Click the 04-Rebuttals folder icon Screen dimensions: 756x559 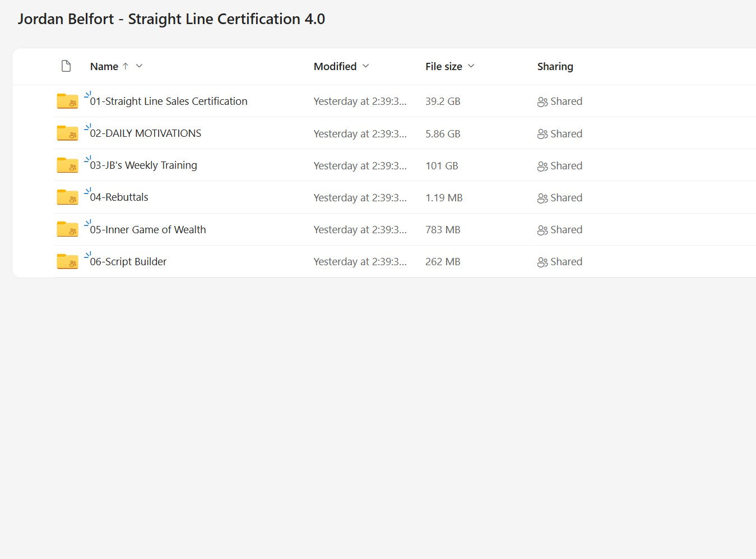coord(67,197)
